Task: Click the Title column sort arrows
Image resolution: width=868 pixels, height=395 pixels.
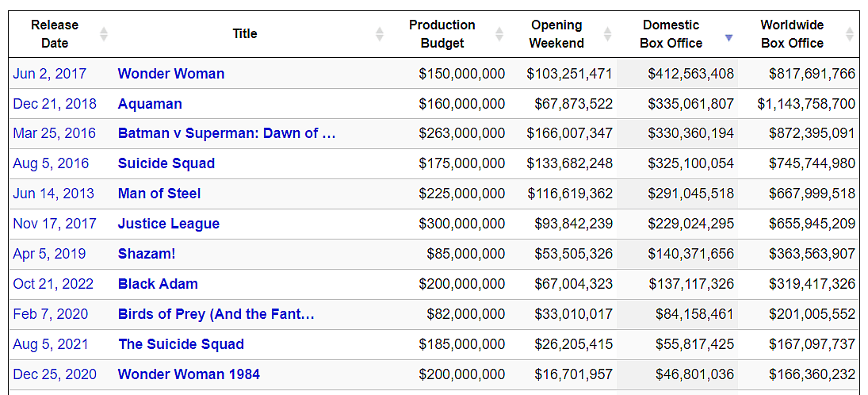Action: 380,34
